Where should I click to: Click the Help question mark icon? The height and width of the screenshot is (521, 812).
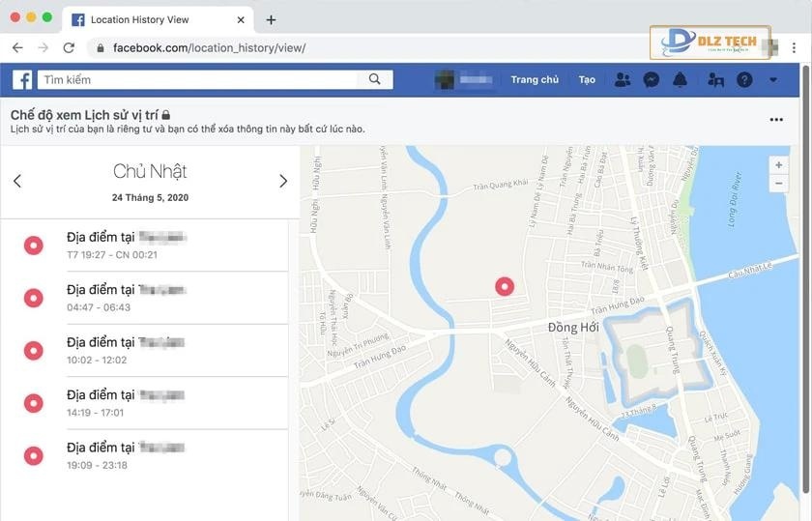[x=743, y=80]
